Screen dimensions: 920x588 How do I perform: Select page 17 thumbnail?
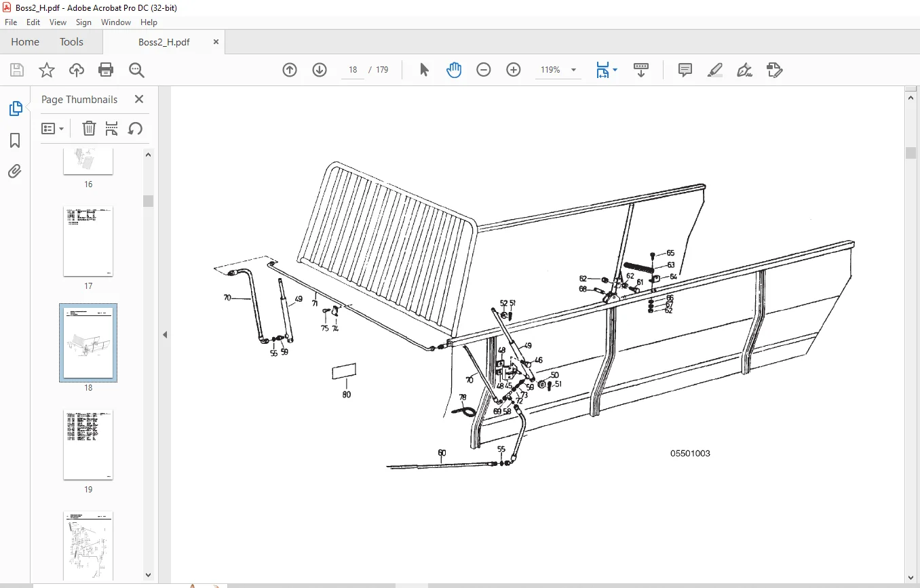tap(88, 242)
